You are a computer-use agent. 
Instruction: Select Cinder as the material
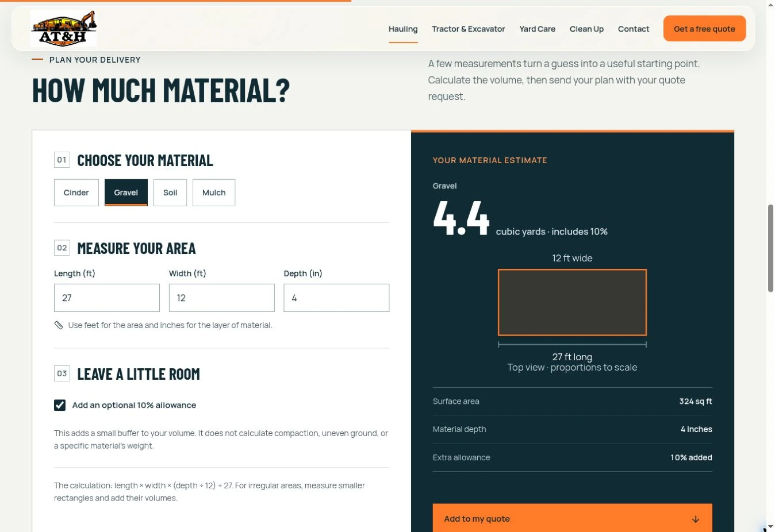76,192
